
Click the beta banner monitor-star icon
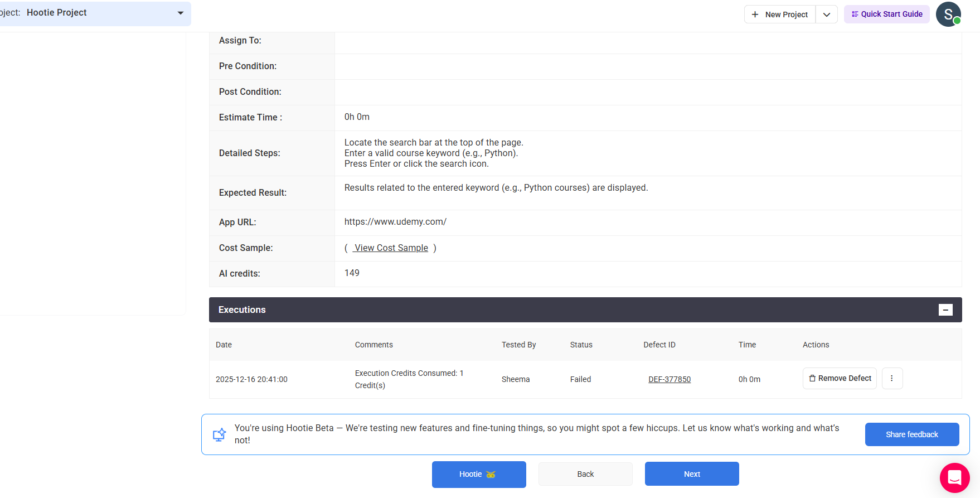tap(219, 434)
